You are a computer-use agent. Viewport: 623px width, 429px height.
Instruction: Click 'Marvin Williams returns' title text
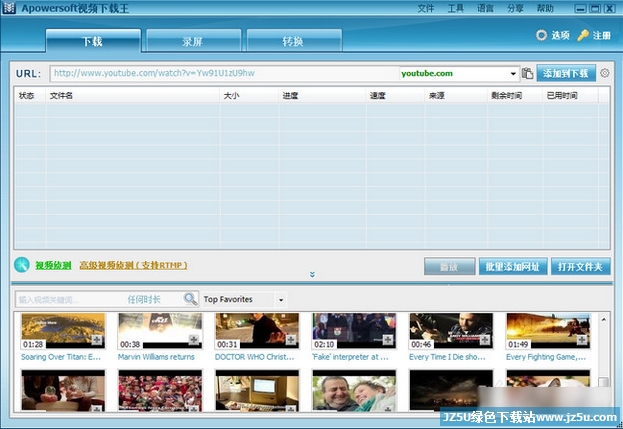[156, 357]
